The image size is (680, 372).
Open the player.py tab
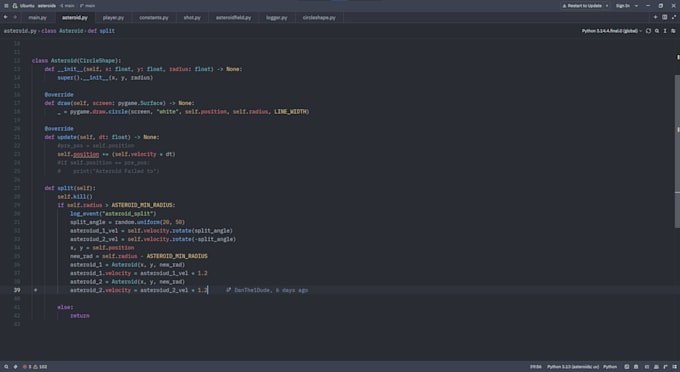pos(113,18)
